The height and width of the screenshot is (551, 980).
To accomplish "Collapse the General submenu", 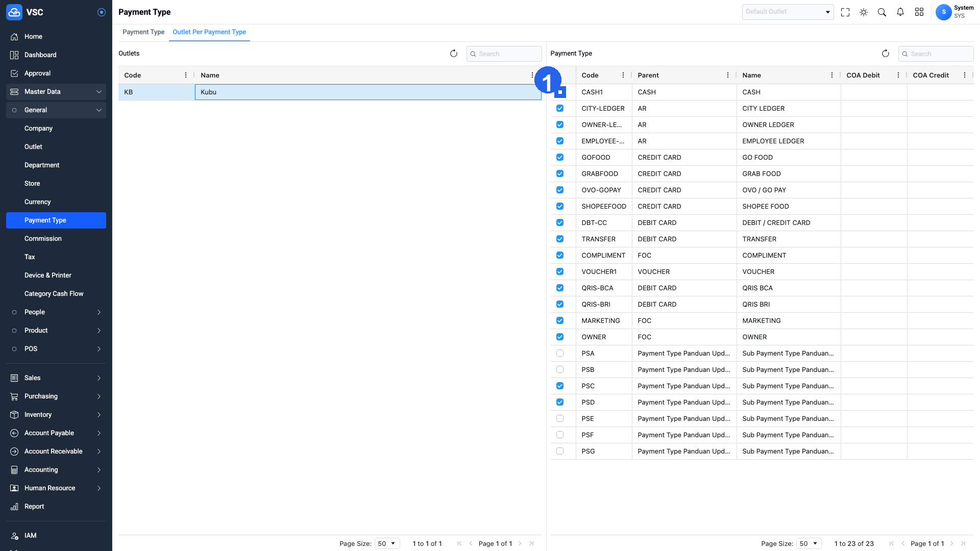I will [56, 110].
